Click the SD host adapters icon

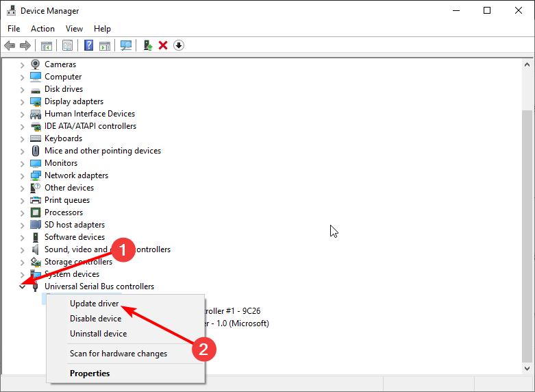(36, 225)
